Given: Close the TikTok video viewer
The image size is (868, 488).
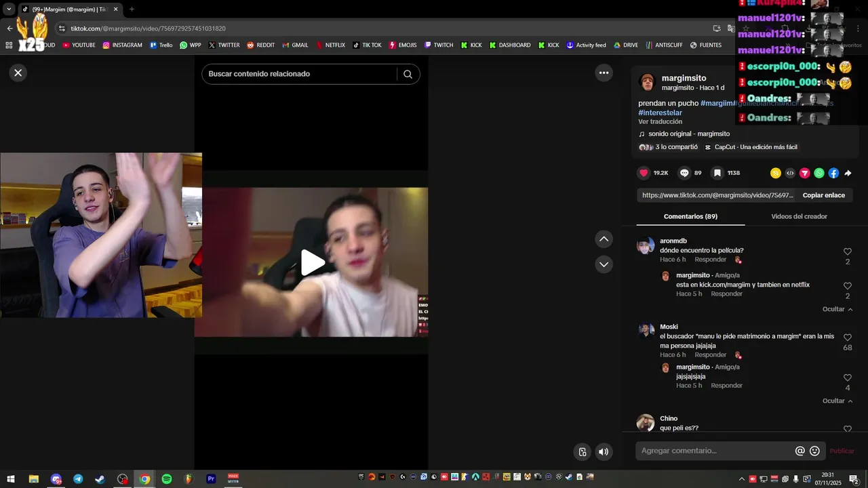Looking at the screenshot, I should [18, 73].
